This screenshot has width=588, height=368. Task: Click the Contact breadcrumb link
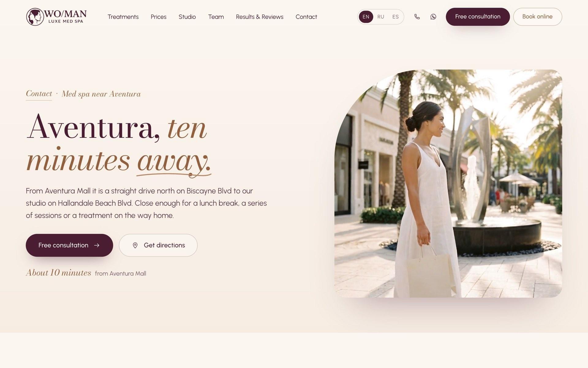tap(39, 94)
